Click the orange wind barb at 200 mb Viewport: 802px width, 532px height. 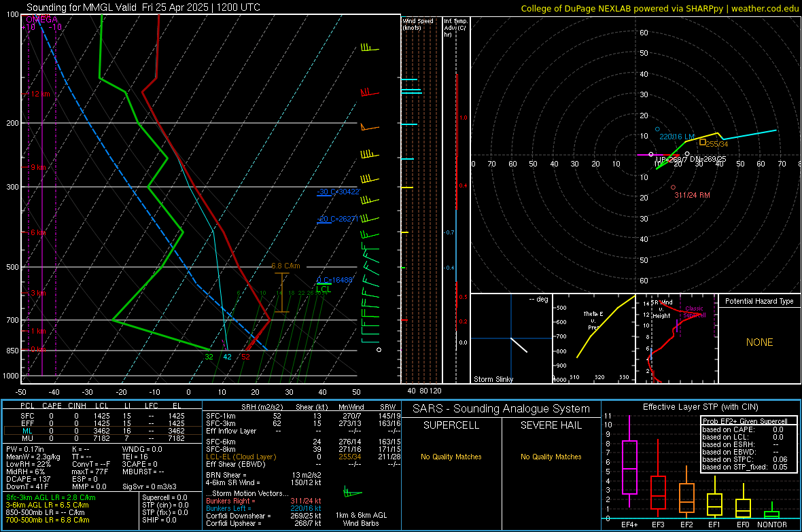[369, 127]
